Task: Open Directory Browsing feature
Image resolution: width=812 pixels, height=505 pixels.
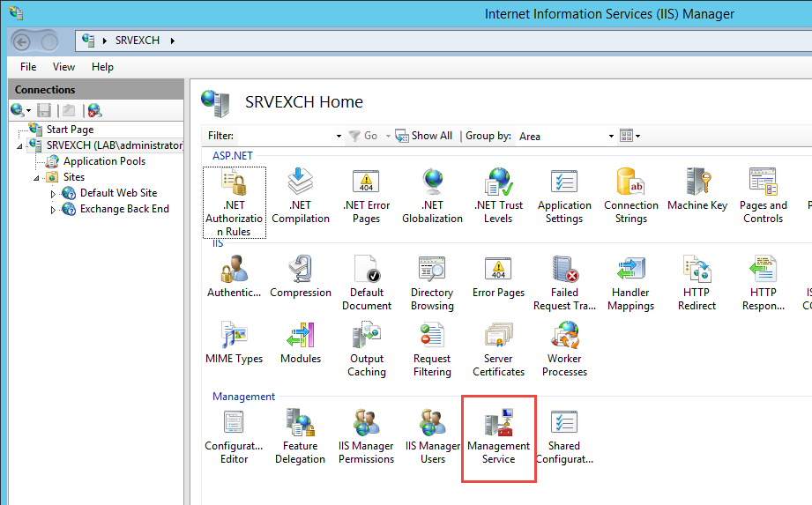Action: coord(432,283)
